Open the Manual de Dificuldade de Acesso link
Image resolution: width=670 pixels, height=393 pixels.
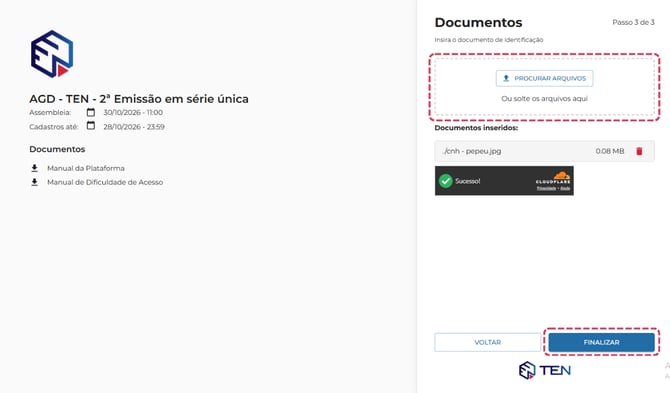pyautogui.click(x=105, y=182)
